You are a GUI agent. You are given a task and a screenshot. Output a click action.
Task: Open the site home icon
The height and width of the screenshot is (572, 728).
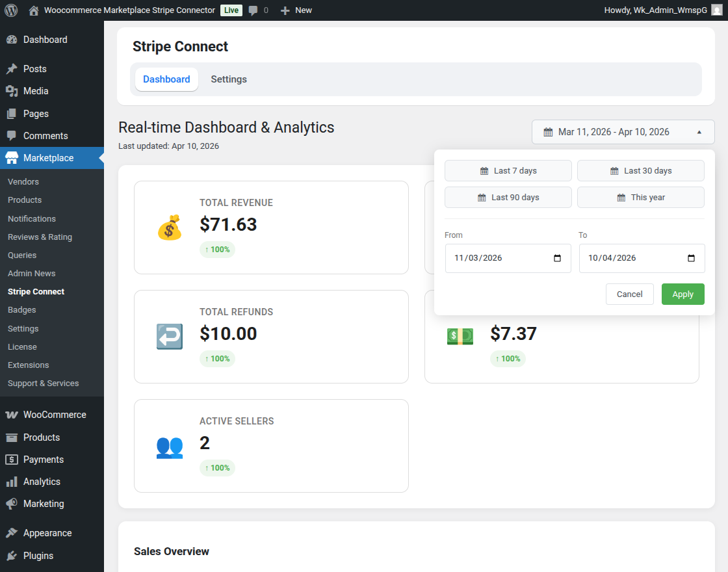pyautogui.click(x=34, y=10)
